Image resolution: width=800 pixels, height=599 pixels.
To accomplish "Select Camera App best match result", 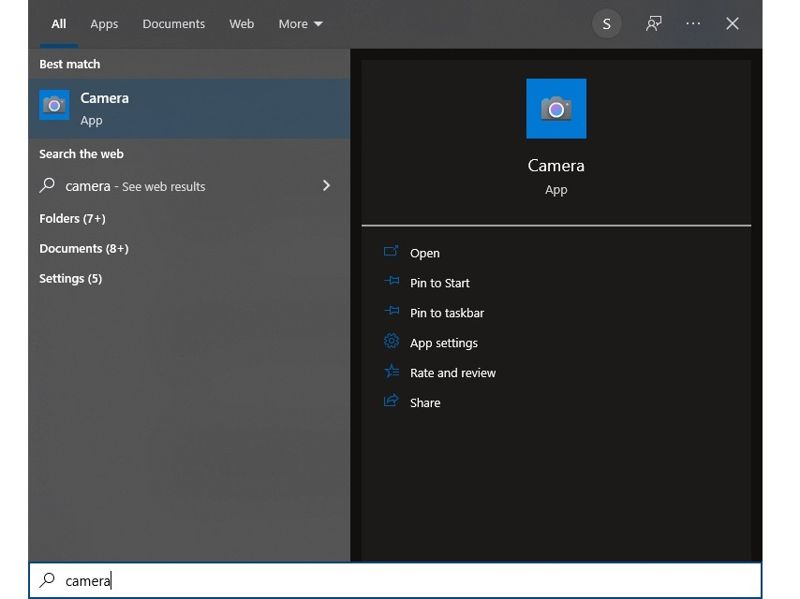I will [x=189, y=108].
